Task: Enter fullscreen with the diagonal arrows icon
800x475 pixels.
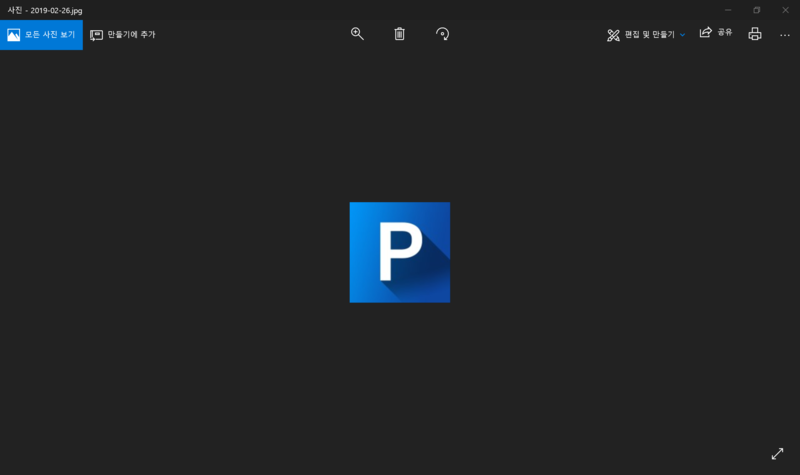Action: 777,454
